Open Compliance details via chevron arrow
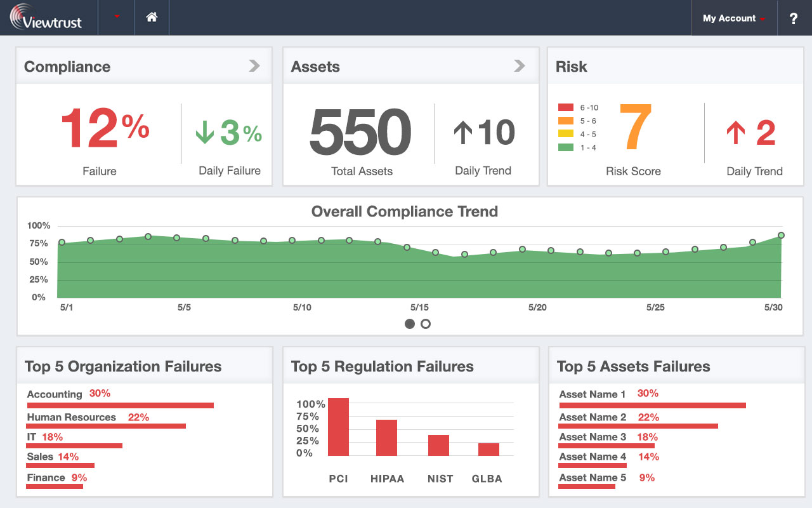Screen dimensions: 812x508 [x=254, y=66]
